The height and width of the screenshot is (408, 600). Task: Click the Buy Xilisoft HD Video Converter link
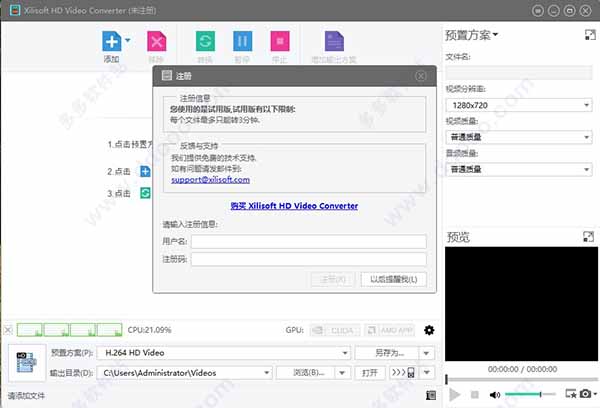[x=294, y=206]
